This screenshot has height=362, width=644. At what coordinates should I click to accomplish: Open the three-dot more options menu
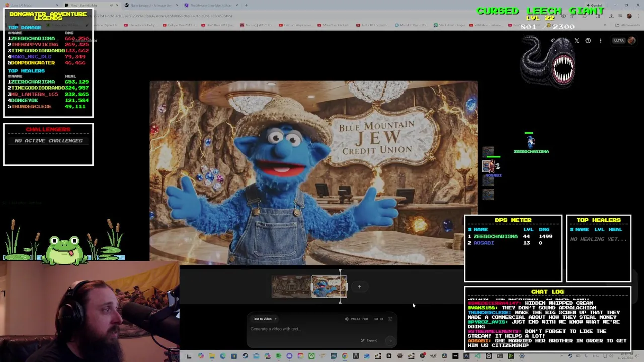pos(600,41)
